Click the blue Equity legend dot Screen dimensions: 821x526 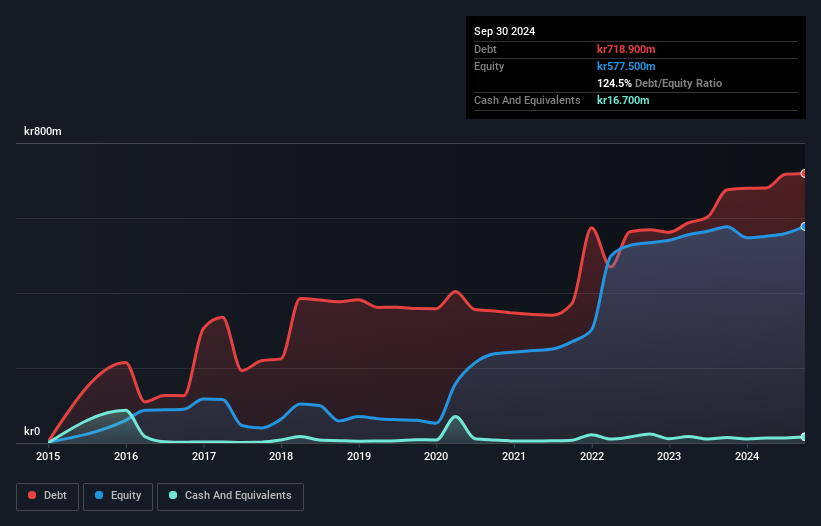point(99,495)
